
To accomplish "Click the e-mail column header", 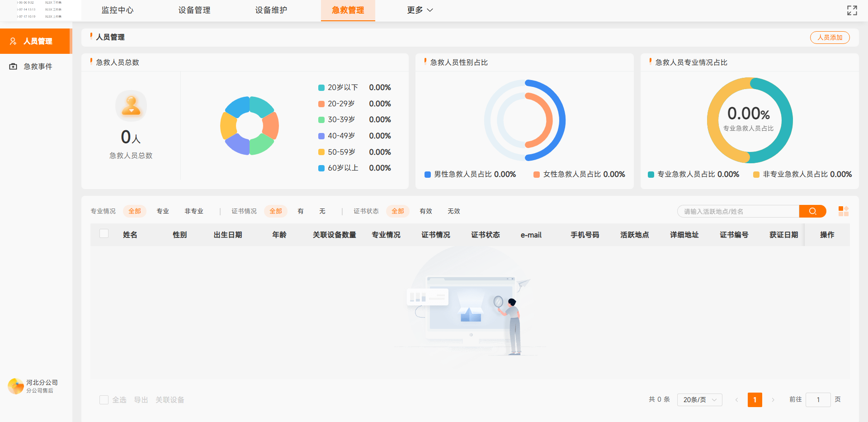I will point(531,235).
